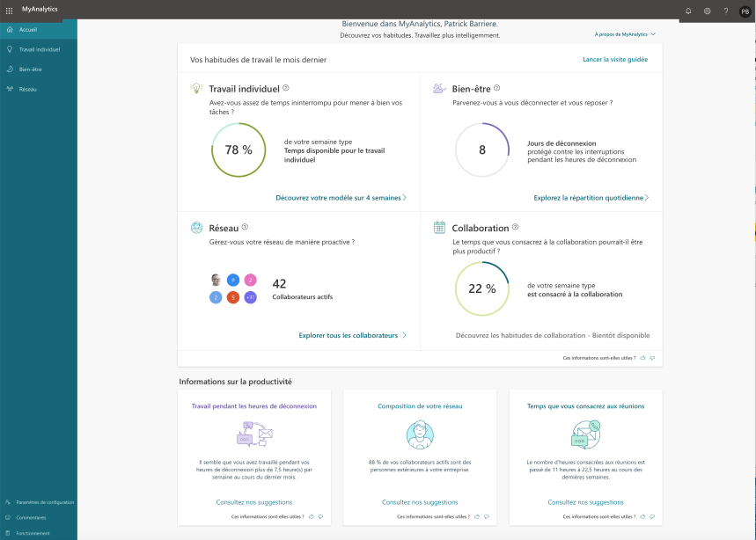Open the app launcher waffle icon
Image resolution: width=756 pixels, height=540 pixels.
(x=10, y=11)
